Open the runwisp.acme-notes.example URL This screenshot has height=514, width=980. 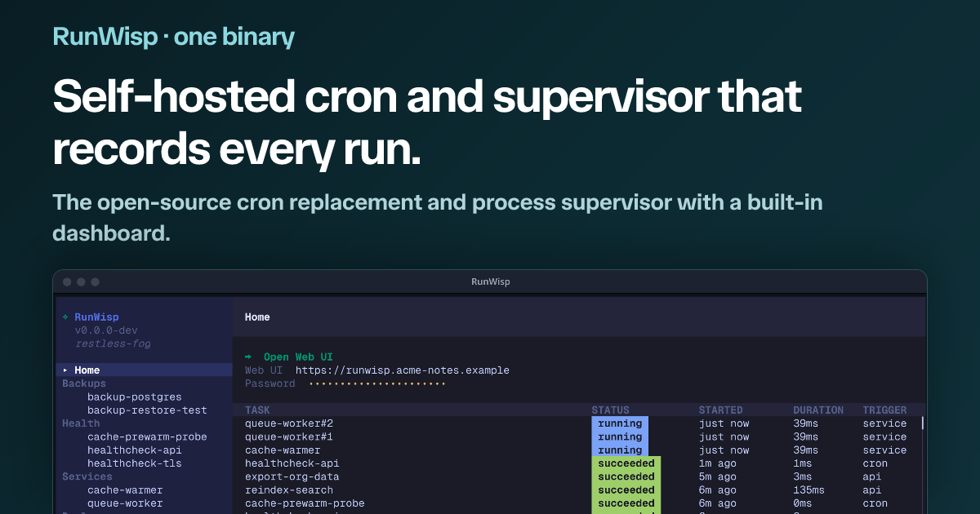pos(403,370)
